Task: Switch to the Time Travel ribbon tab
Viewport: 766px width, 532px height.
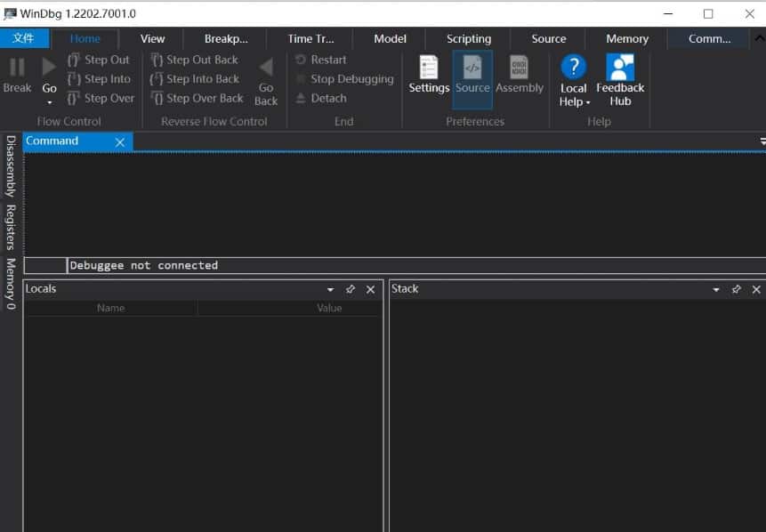Action: (310, 38)
